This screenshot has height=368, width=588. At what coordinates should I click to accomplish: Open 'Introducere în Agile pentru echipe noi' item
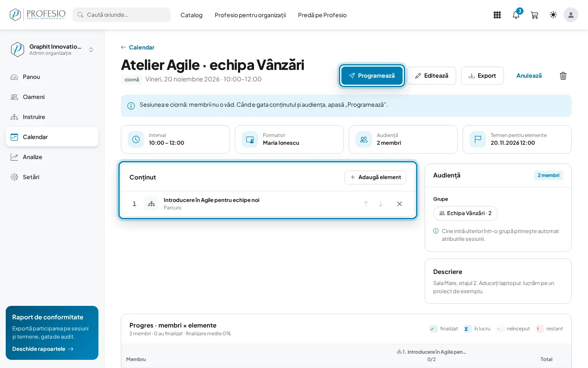212,200
